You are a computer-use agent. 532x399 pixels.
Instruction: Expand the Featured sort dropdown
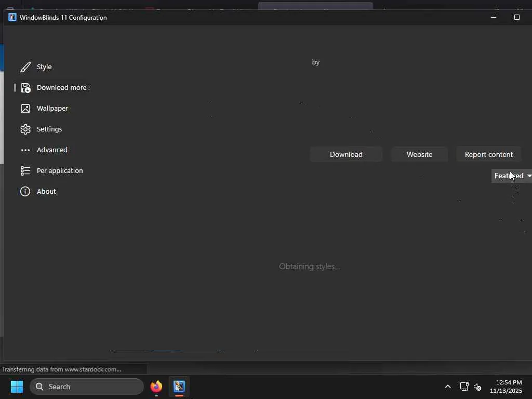pos(512,176)
